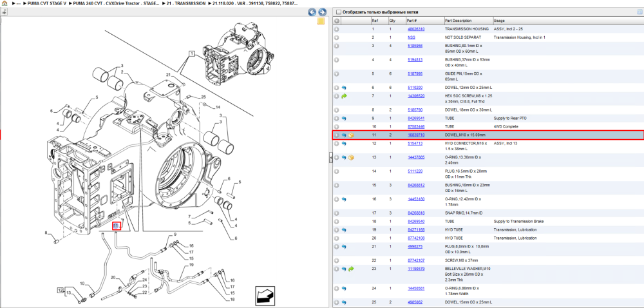Open next diagram with right arrow

coord(323,12)
